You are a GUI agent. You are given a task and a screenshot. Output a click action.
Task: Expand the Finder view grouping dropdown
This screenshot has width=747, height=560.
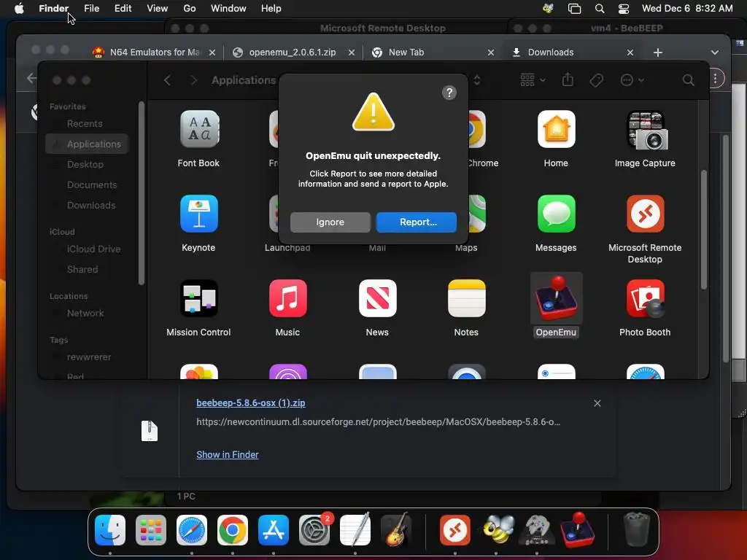click(x=533, y=80)
